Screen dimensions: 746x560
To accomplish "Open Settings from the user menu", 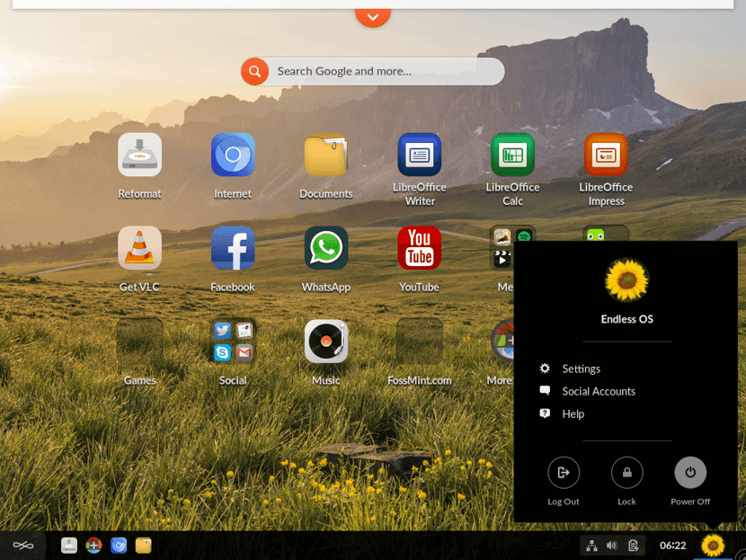I will [x=581, y=369].
